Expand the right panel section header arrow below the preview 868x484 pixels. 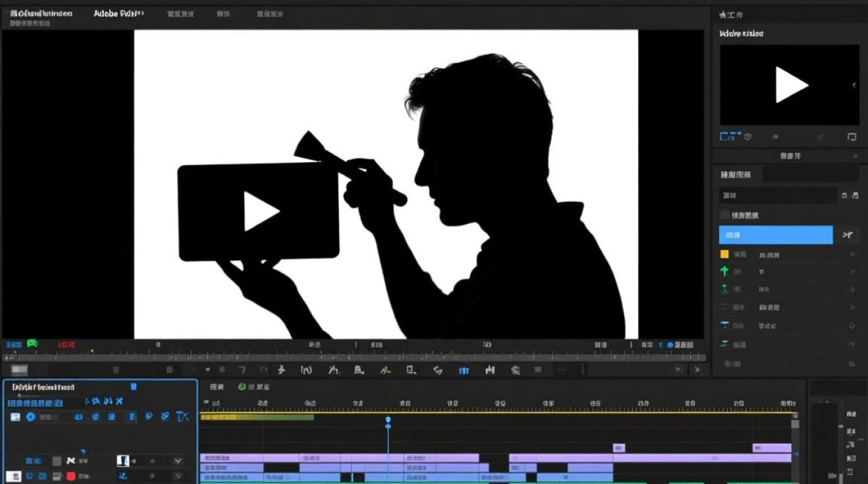(x=855, y=156)
